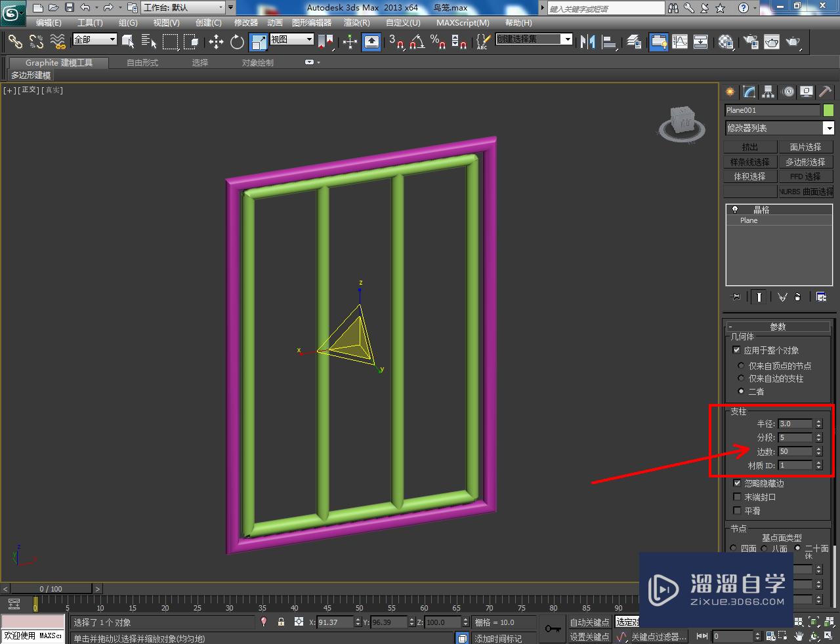Select 仅来自边的支柱 radio option

point(742,378)
